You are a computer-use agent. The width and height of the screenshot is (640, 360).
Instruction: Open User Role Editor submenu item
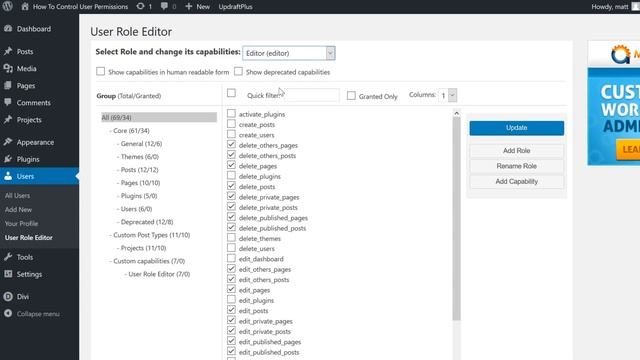pyautogui.click(x=29, y=238)
